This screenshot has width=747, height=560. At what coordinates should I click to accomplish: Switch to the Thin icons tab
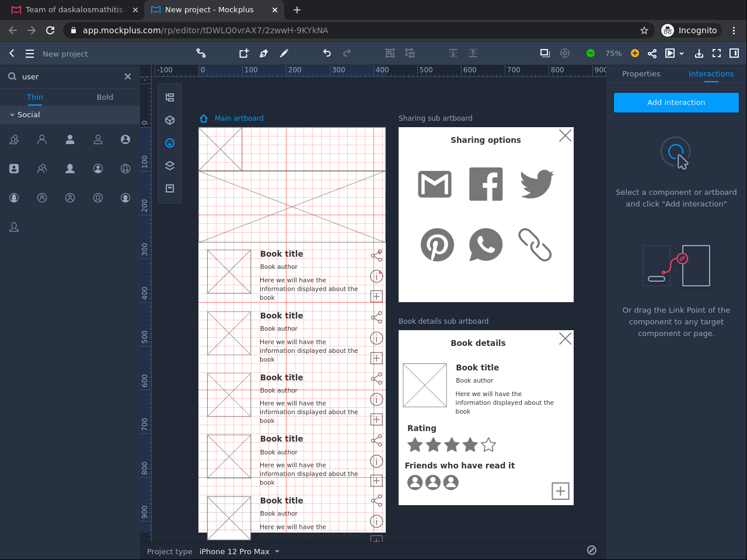[35, 97]
